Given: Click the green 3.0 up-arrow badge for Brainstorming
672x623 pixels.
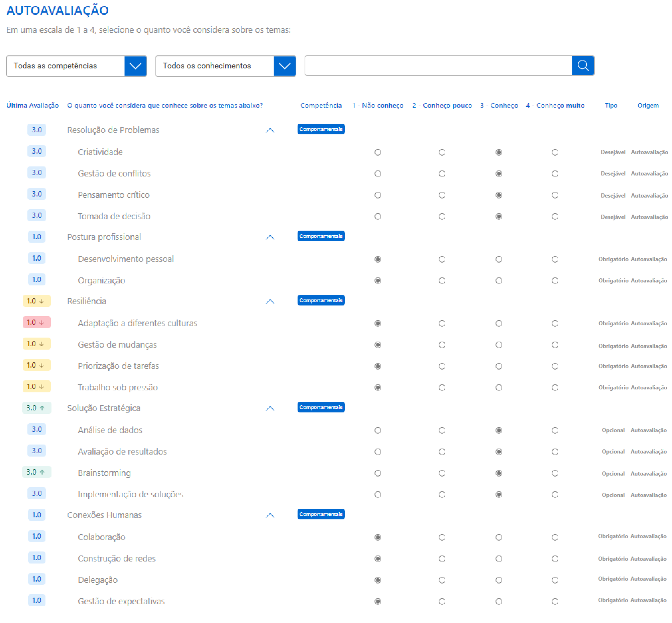Looking at the screenshot, I should click(x=36, y=472).
